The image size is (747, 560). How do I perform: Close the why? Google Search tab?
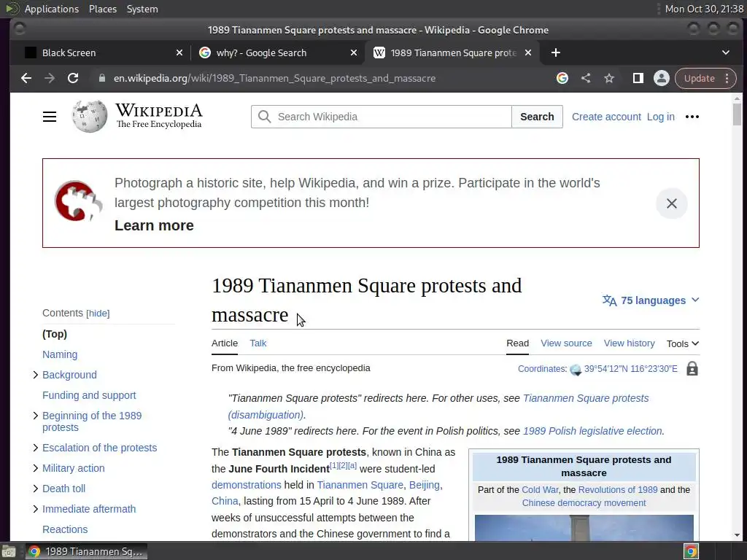pyautogui.click(x=354, y=52)
